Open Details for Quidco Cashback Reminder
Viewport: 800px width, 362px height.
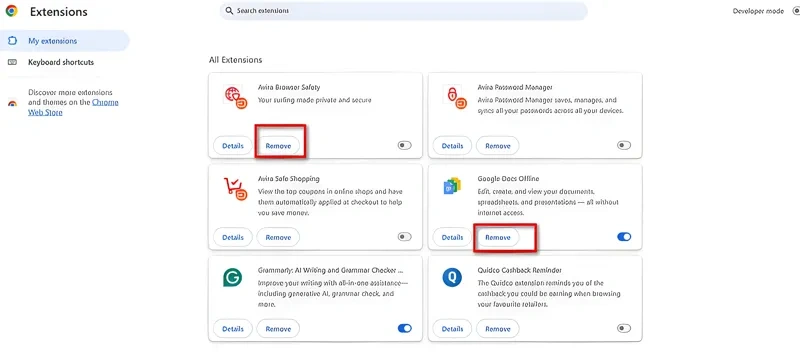click(x=452, y=329)
